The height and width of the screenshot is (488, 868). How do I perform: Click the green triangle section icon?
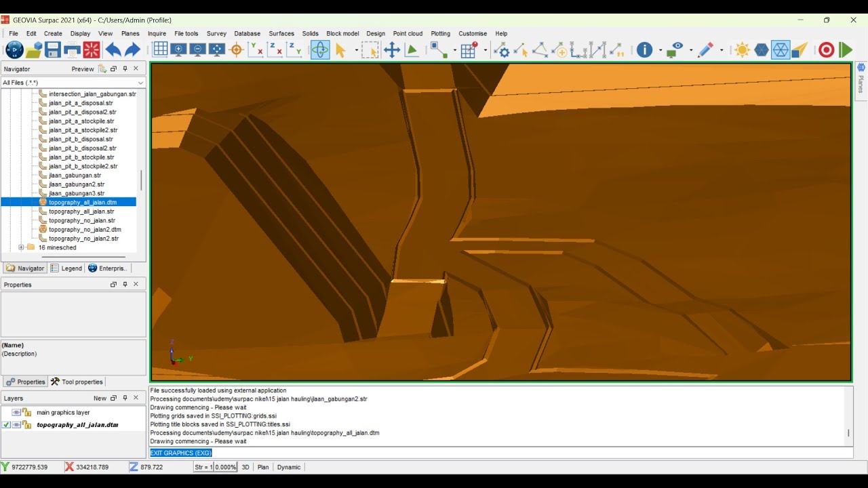click(x=412, y=49)
